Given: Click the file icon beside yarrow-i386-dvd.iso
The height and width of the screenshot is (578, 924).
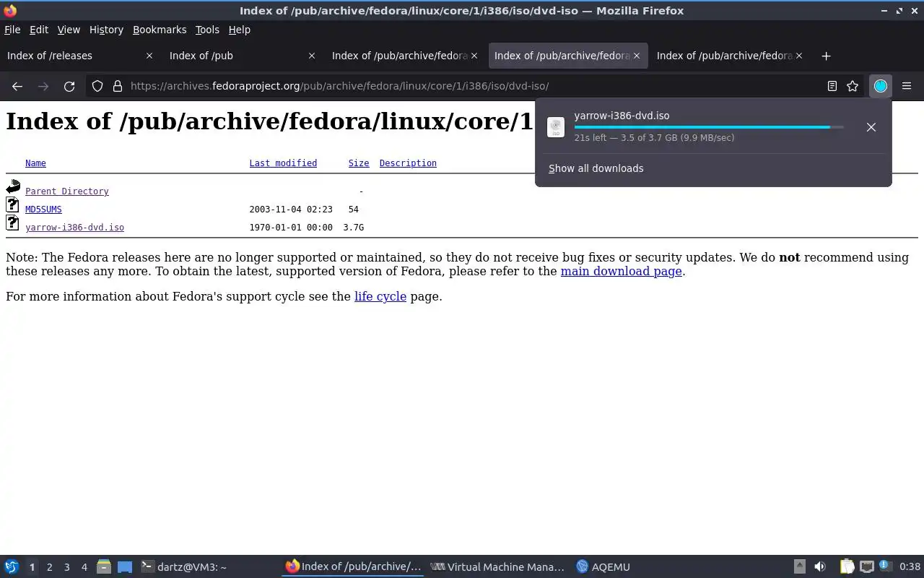Looking at the screenshot, I should coord(12,223).
